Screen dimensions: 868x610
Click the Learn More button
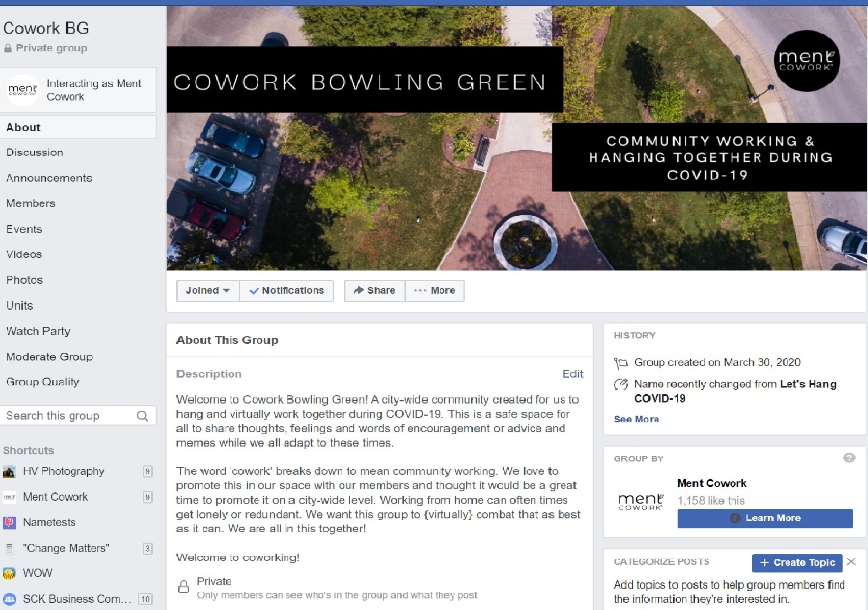765,518
